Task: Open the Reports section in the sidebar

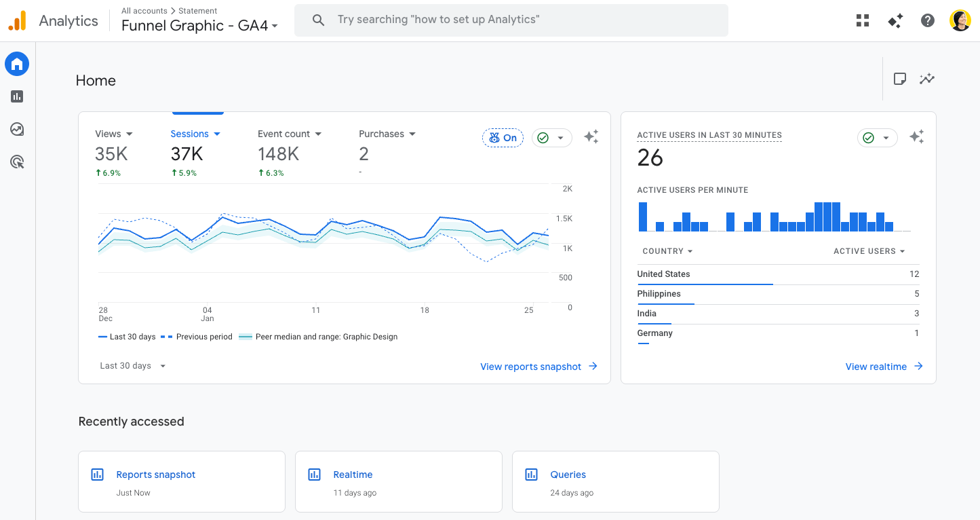Action: (x=16, y=96)
